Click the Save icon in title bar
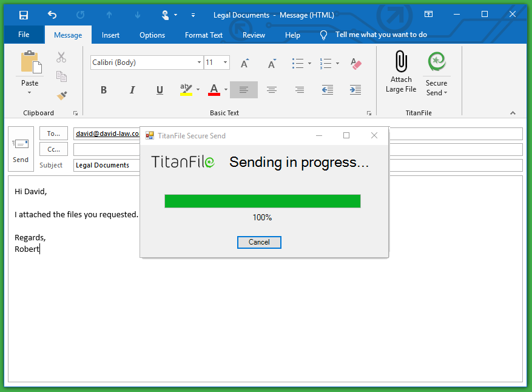This screenshot has width=532, height=392. [24, 15]
